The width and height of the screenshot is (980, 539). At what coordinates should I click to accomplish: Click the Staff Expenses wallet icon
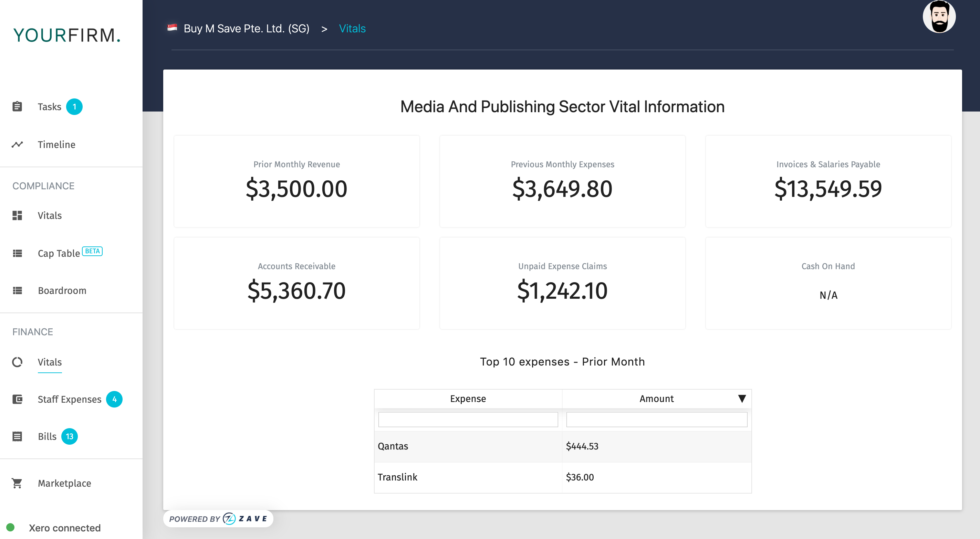click(17, 399)
